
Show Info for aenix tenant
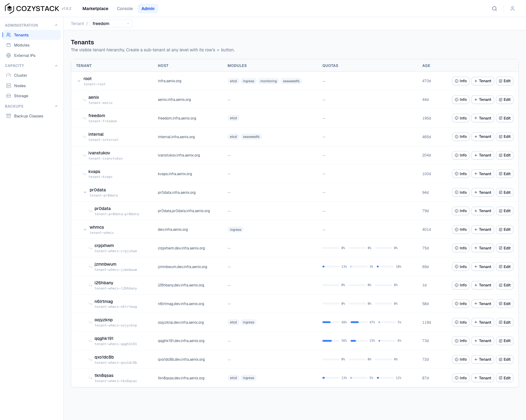coord(461,100)
